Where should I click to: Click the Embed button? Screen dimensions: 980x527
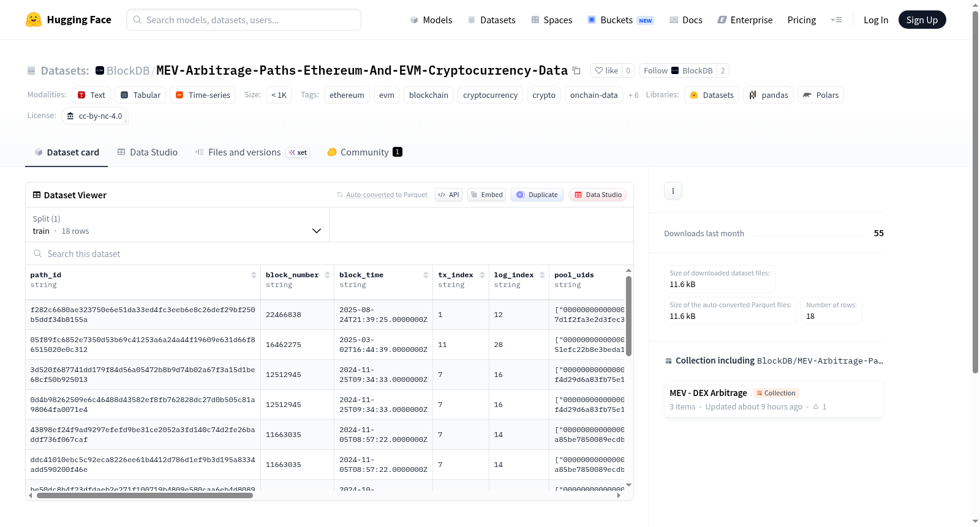click(x=486, y=195)
